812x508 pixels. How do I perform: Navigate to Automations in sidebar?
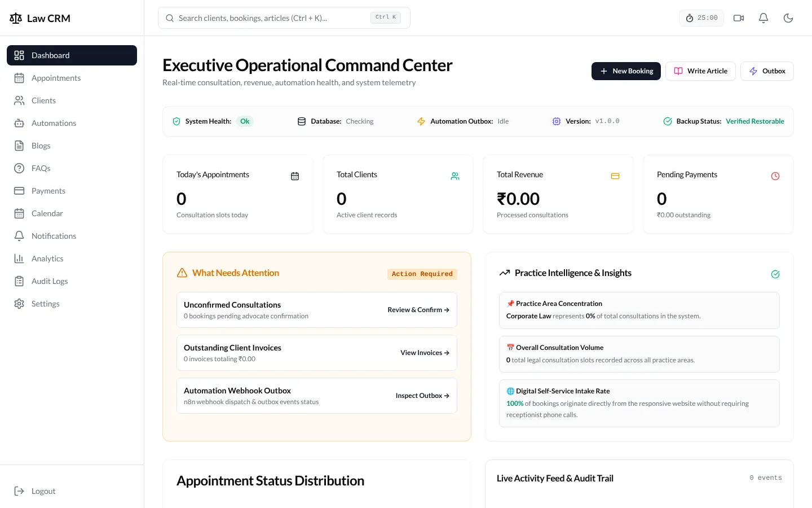tap(72, 123)
